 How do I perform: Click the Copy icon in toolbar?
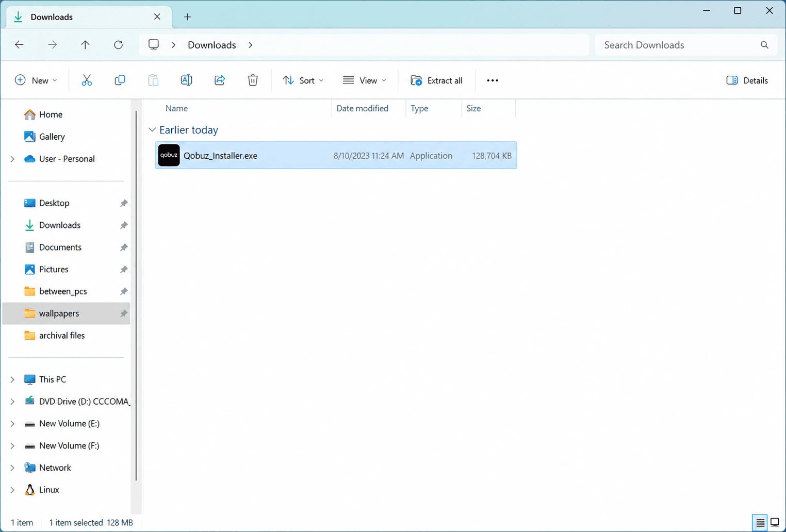(x=120, y=80)
